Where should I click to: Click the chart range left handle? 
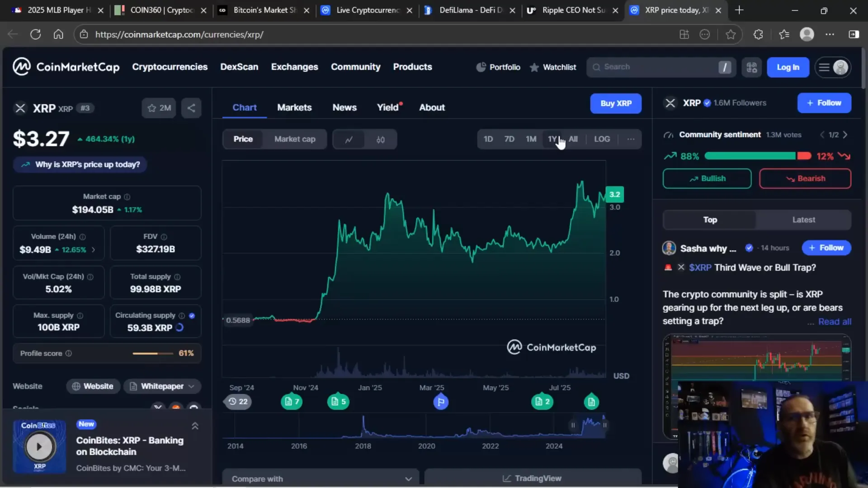point(573,425)
